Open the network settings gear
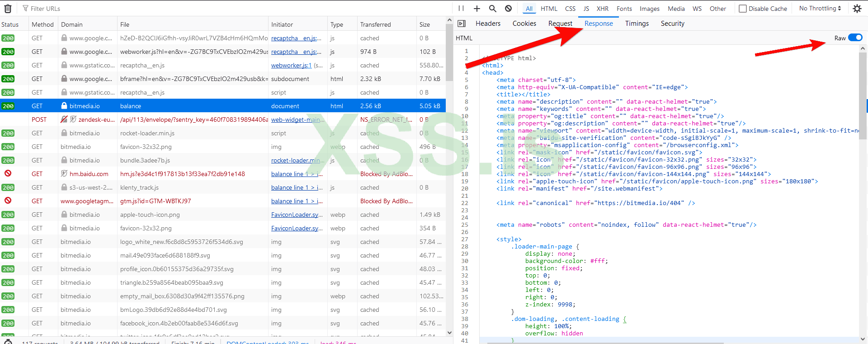The height and width of the screenshot is (344, 868). click(857, 9)
